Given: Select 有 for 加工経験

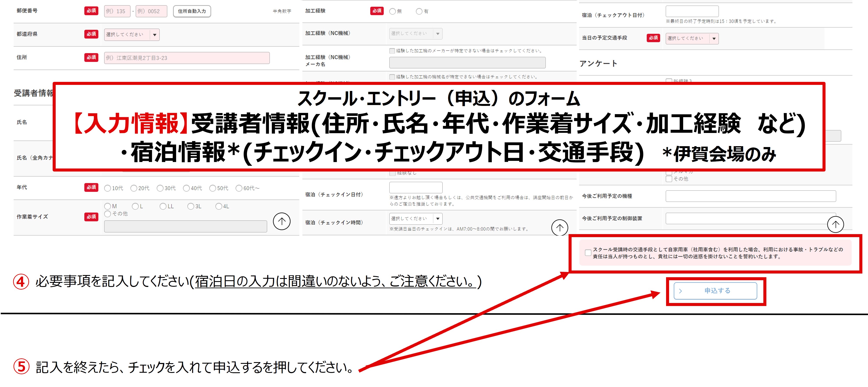Looking at the screenshot, I should click(419, 11).
